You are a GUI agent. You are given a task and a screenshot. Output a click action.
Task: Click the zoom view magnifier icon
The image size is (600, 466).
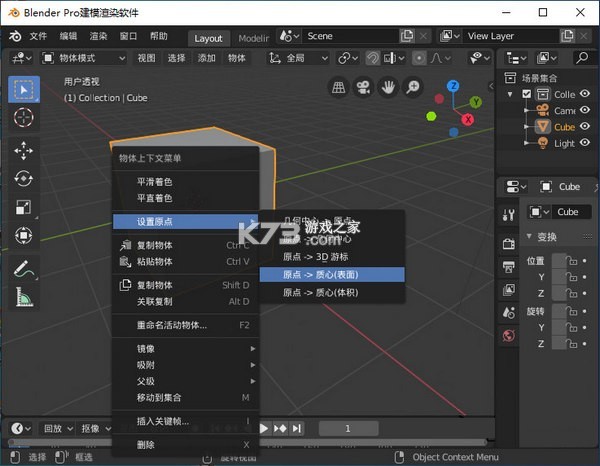pyautogui.click(x=413, y=88)
